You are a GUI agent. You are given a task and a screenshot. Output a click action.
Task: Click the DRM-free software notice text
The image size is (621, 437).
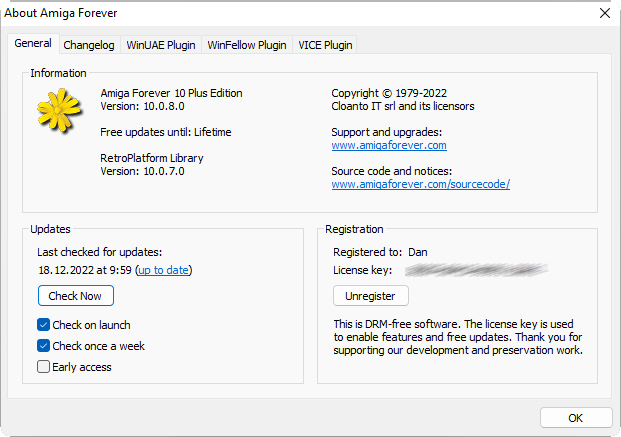pyautogui.click(x=458, y=337)
